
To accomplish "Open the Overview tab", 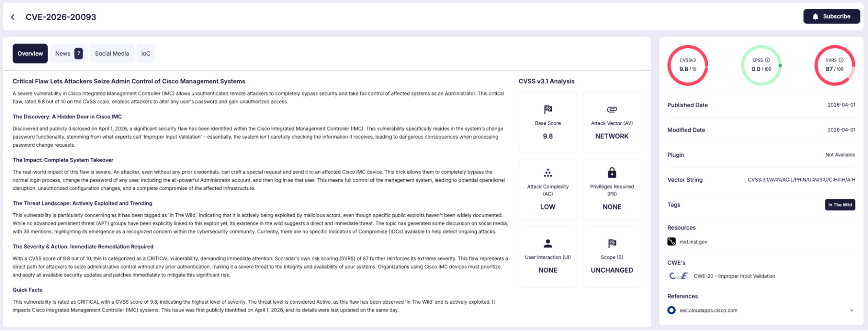I will pyautogui.click(x=30, y=53).
